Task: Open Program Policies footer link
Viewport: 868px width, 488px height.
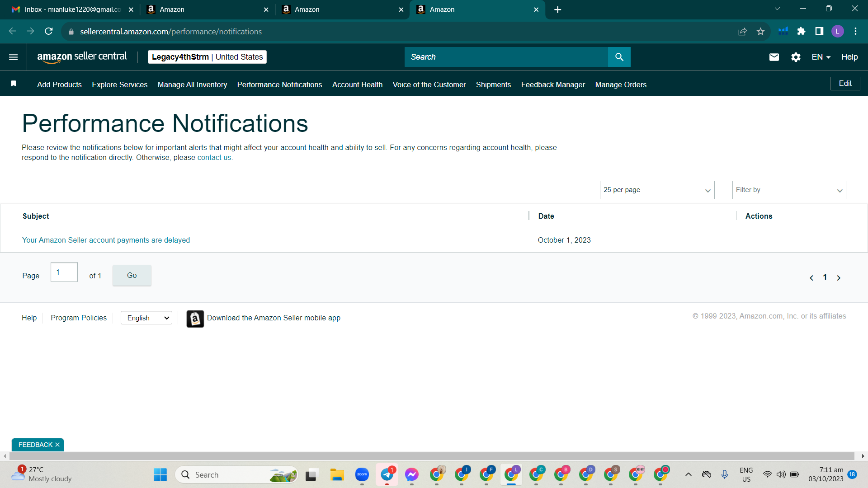Action: pos(79,318)
